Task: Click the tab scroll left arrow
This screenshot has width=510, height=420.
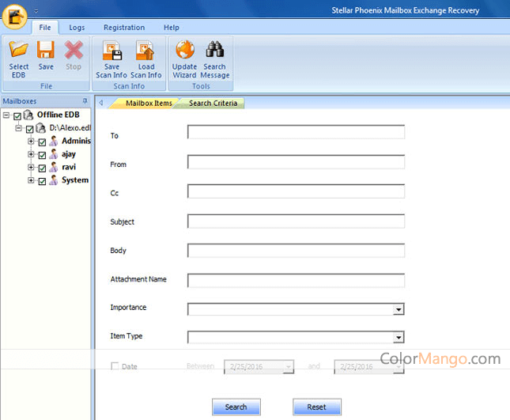Action: coord(101,103)
